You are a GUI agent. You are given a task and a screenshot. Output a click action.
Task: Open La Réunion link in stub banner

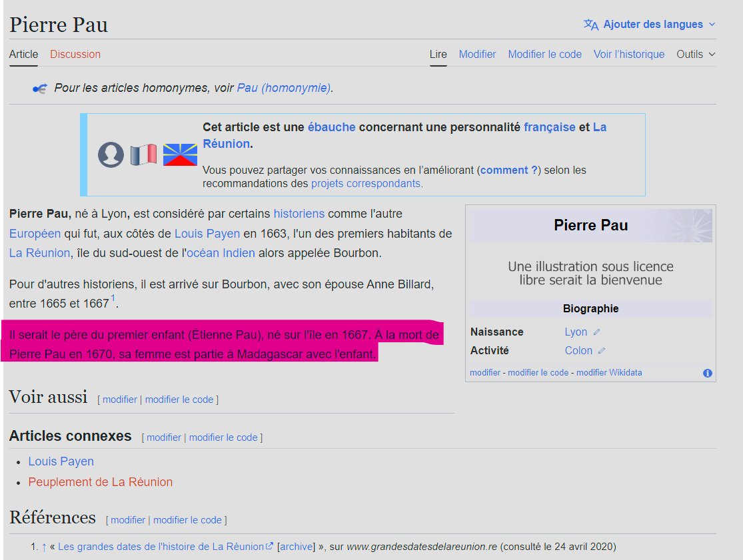pyautogui.click(x=404, y=135)
